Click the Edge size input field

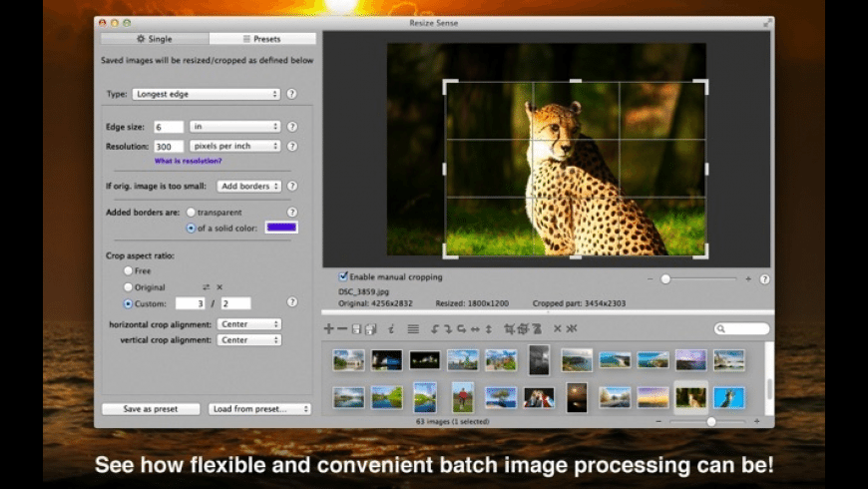pos(169,127)
